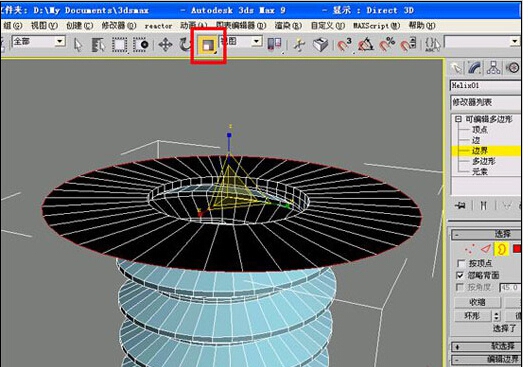This screenshot has height=367, width=528.
Task: Toggle the Angle Snap icon
Action: pos(366,45)
